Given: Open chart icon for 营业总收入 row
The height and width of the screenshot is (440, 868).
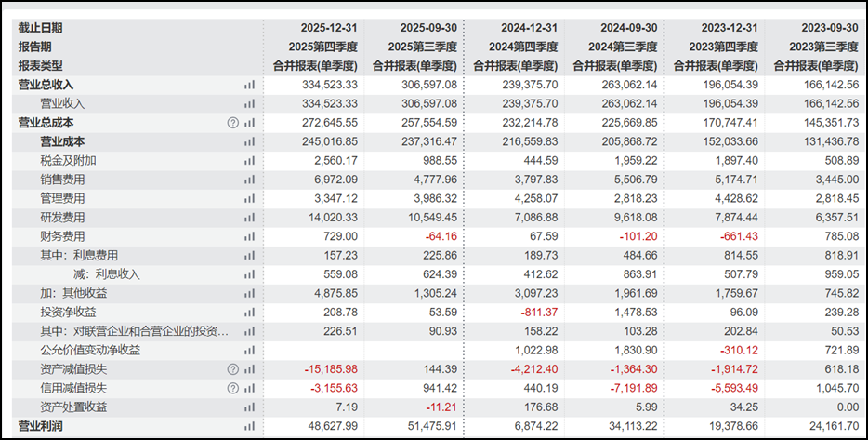Looking at the screenshot, I should (x=249, y=85).
